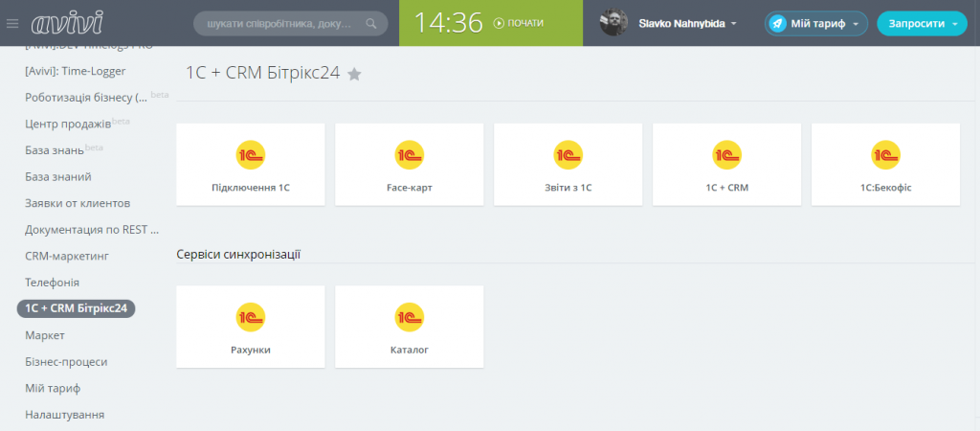980x431 pixels.
Task: Open the Рахунки tile label
Action: tap(251, 351)
